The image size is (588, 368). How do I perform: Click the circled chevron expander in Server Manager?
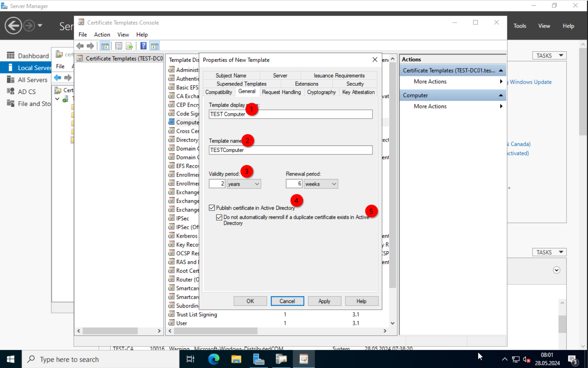pos(557,270)
